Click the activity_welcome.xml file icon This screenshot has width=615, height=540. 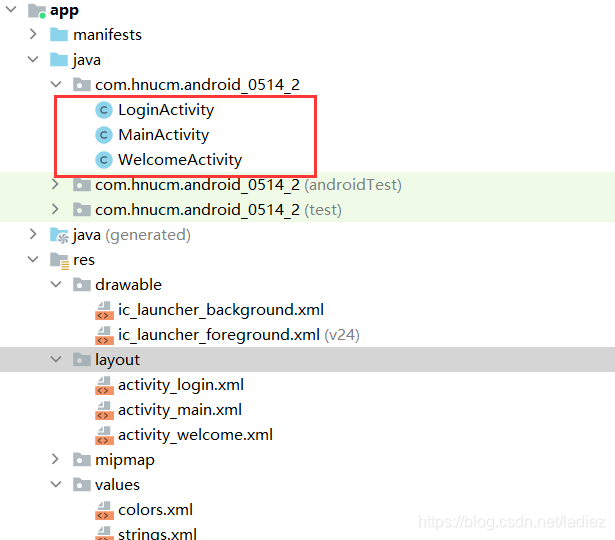104,435
